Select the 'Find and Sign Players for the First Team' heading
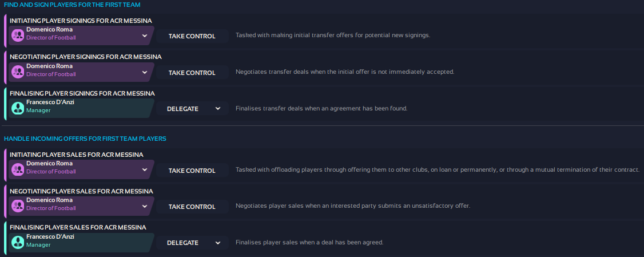This screenshot has width=644, height=257. point(72,5)
